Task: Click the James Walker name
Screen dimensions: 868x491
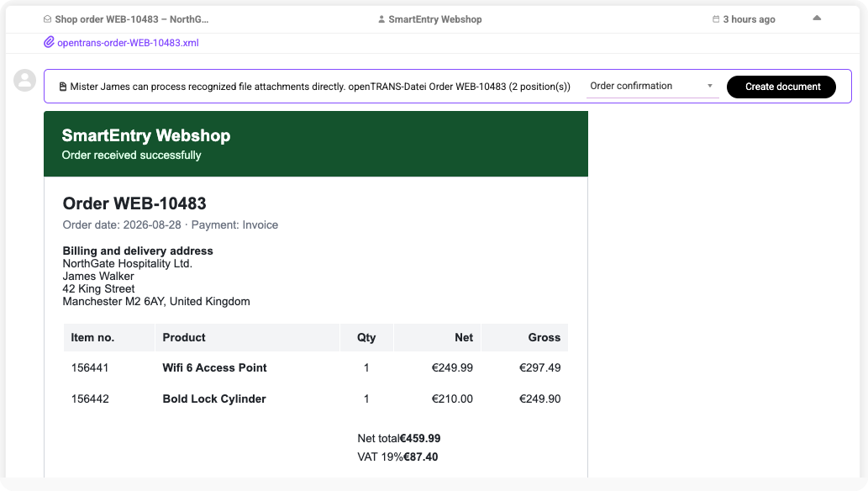Action: tap(98, 276)
